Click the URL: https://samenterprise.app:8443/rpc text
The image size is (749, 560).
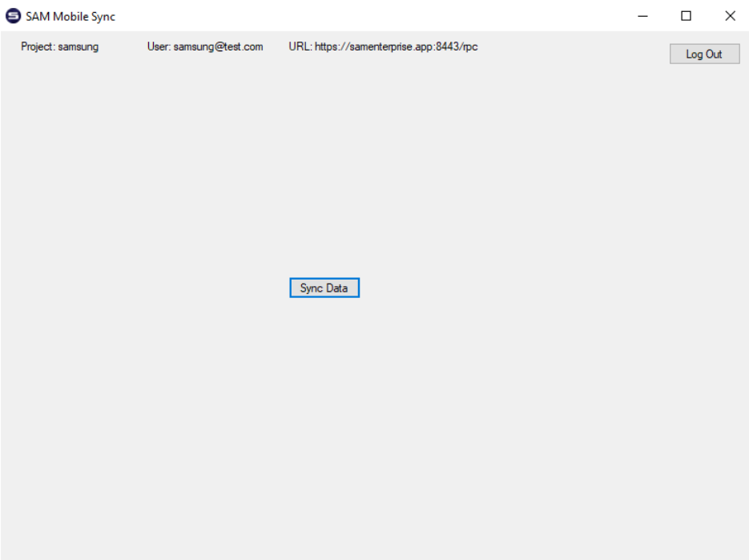(x=383, y=46)
